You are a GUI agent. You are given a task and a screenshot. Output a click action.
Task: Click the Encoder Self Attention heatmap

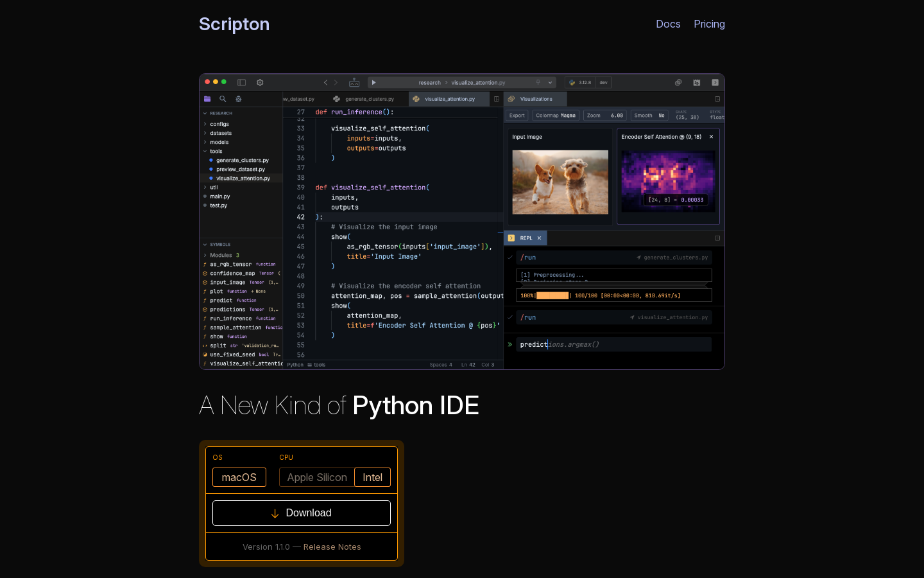(x=668, y=181)
